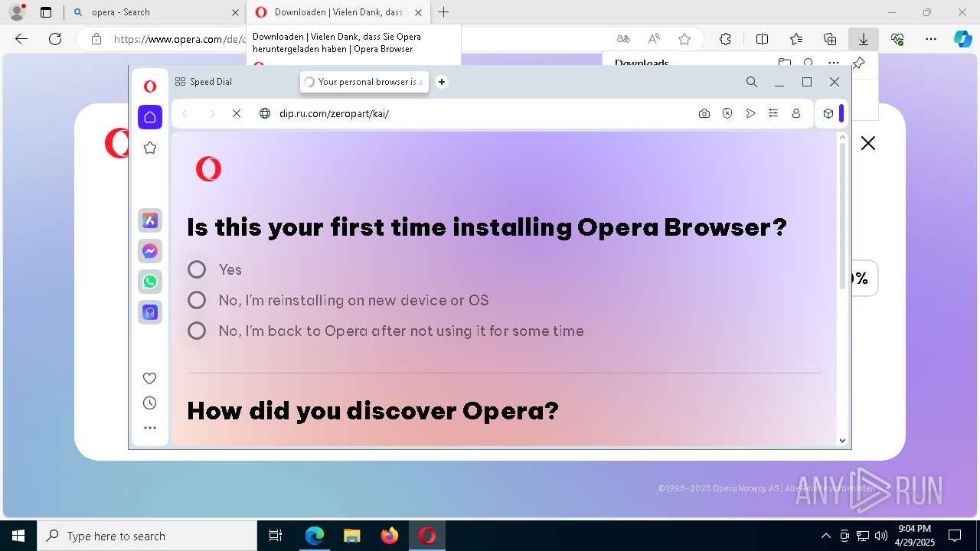Click the site info globe icon
This screenshot has height=551, width=980.
(265, 113)
